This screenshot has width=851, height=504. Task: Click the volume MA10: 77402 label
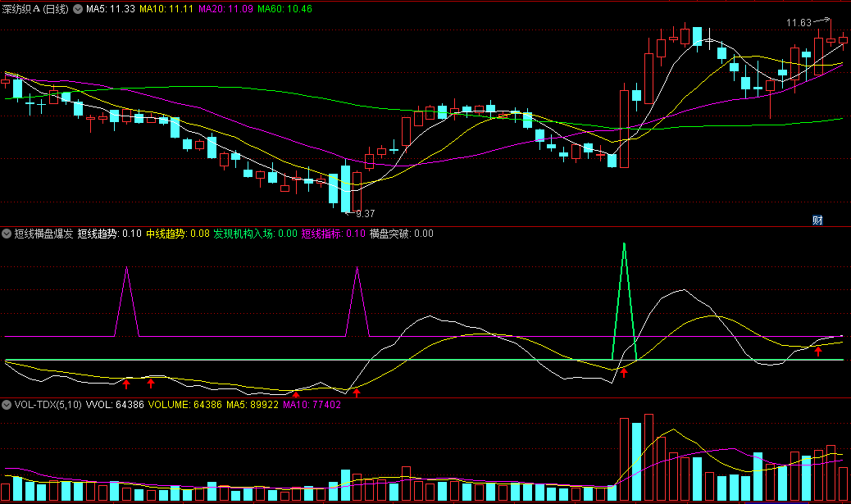tap(312, 405)
